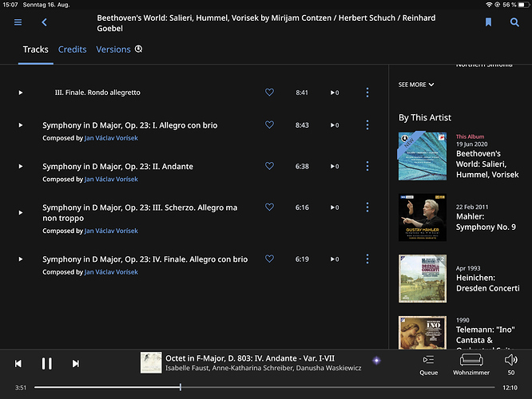Play III. Finale. Rondo allegretto
Viewport: 532px width, 399px height.
click(21, 93)
